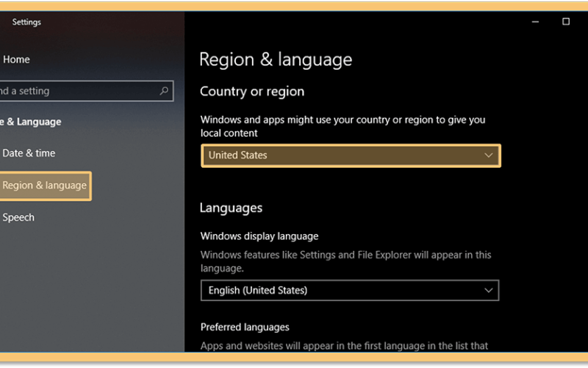Click the Windows display language label

(x=259, y=236)
